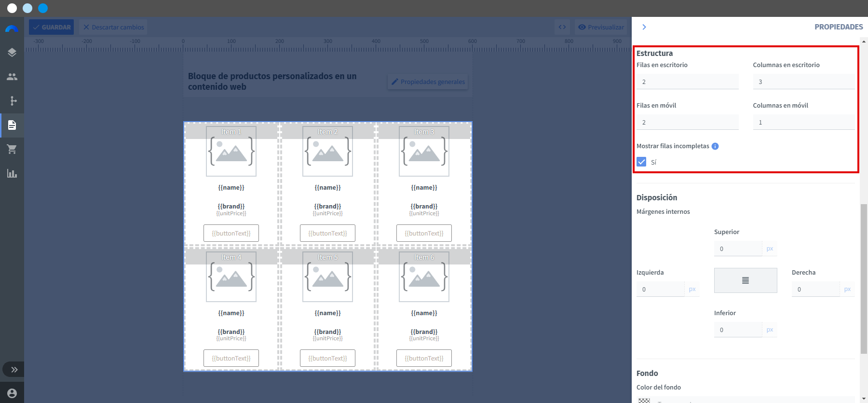The width and height of the screenshot is (868, 403).
Task: Click the {{buttonText}} button in Item 4
Action: tap(231, 358)
